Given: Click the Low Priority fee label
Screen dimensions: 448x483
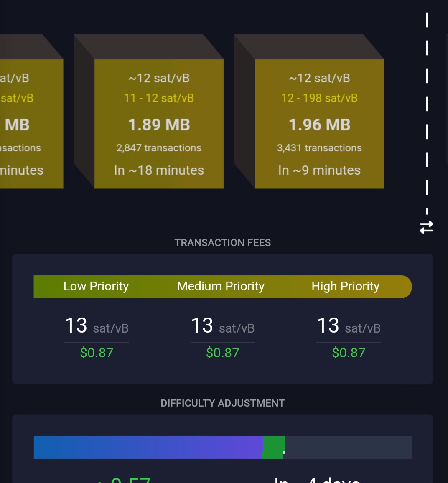Looking at the screenshot, I should click(x=96, y=286).
